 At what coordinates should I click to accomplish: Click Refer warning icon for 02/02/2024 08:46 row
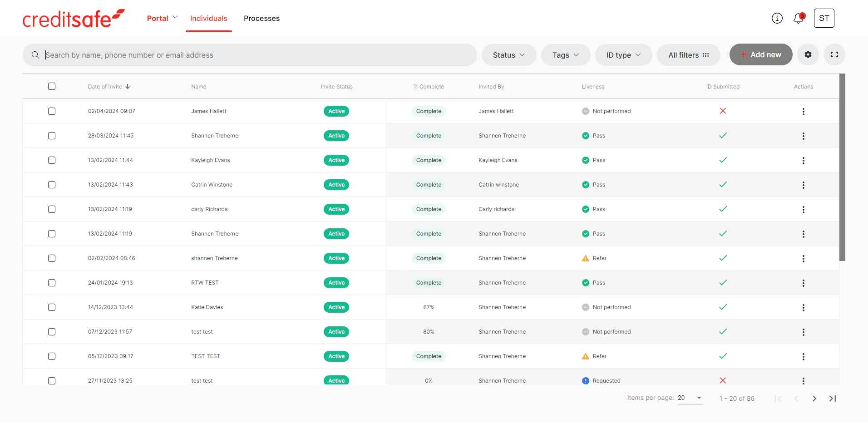point(586,258)
